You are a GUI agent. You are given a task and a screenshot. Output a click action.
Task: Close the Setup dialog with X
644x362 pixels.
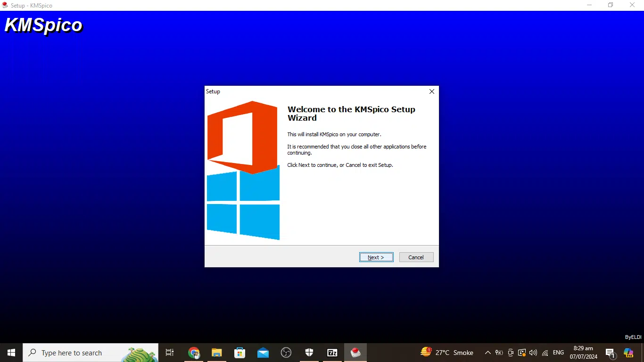coord(431,91)
